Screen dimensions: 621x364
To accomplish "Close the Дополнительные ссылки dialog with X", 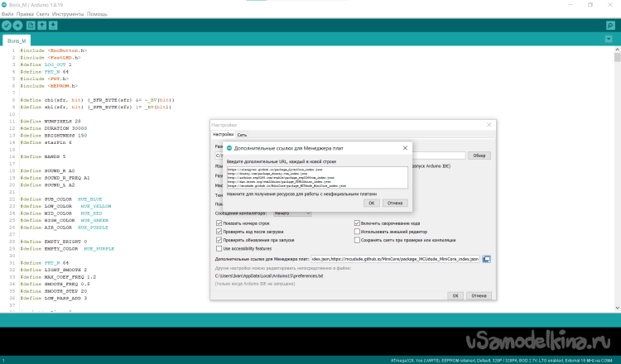I will [x=404, y=147].
